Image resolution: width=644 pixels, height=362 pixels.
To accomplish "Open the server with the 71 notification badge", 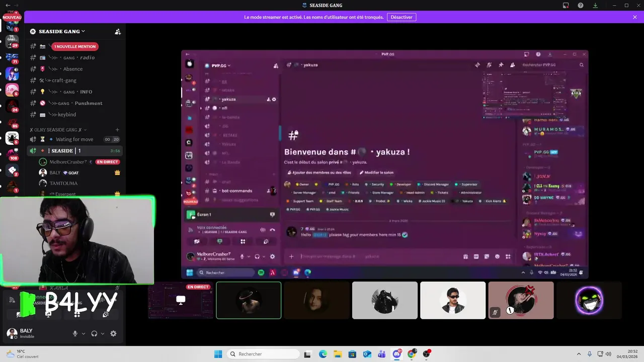I will click(x=12, y=57).
